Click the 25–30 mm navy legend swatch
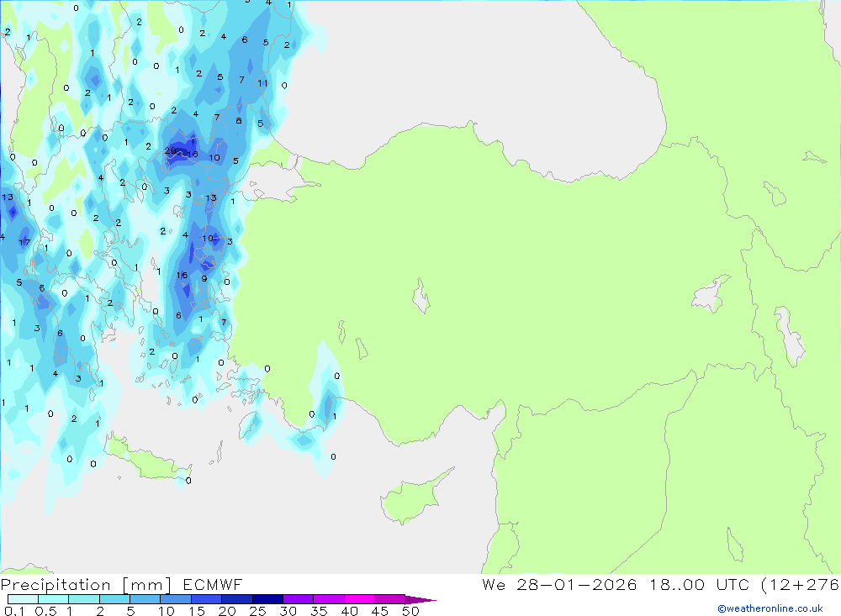This screenshot has height=616, width=841. (267, 599)
